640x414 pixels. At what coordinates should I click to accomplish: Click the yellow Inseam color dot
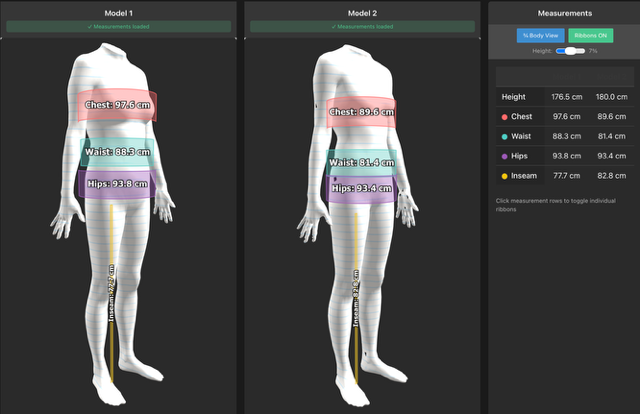tap(505, 176)
